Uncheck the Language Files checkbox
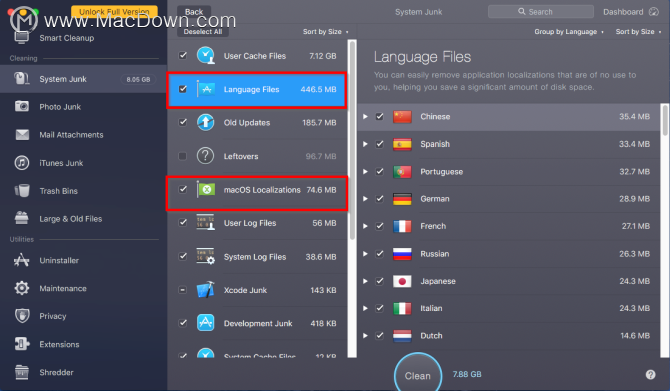This screenshot has height=391, width=670. [x=183, y=89]
